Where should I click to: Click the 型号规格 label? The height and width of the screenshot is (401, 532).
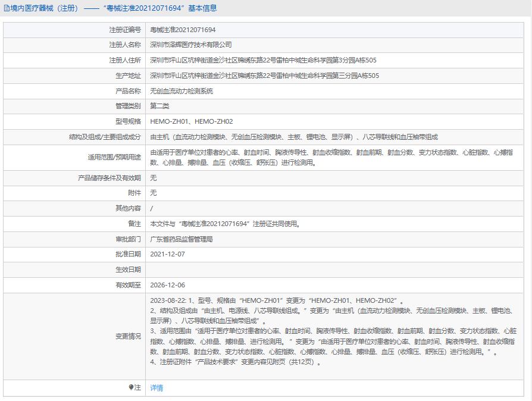tap(128, 121)
